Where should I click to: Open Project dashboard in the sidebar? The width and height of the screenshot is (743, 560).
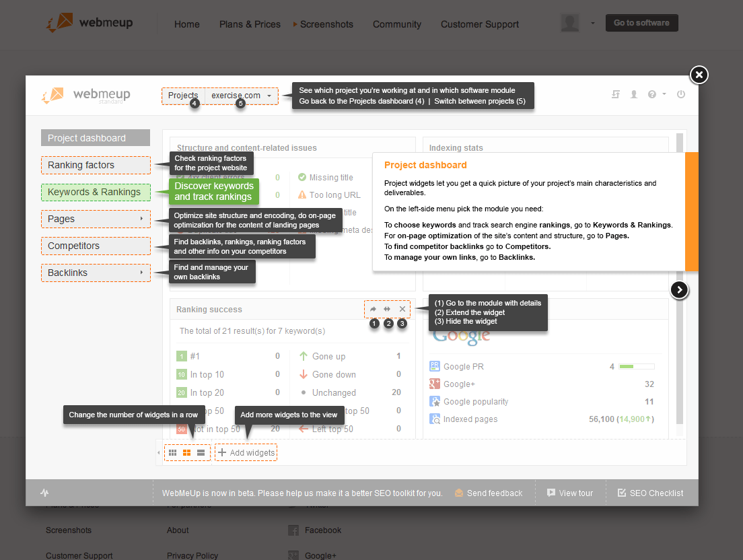(x=96, y=138)
